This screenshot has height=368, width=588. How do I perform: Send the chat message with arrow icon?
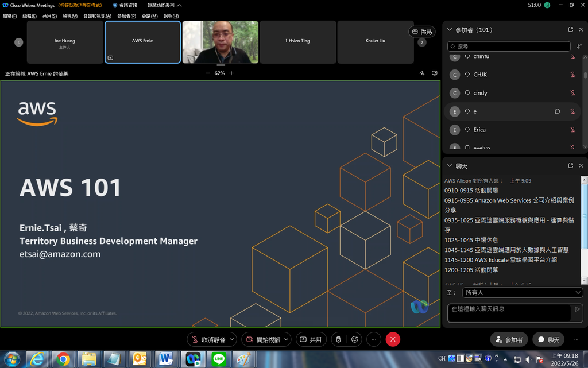(x=578, y=309)
